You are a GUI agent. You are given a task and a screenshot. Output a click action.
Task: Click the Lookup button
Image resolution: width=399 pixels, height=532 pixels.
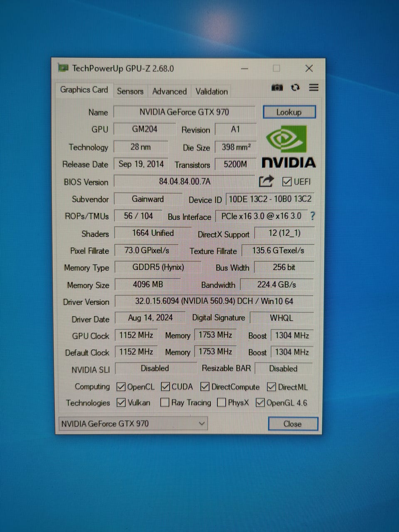289,112
